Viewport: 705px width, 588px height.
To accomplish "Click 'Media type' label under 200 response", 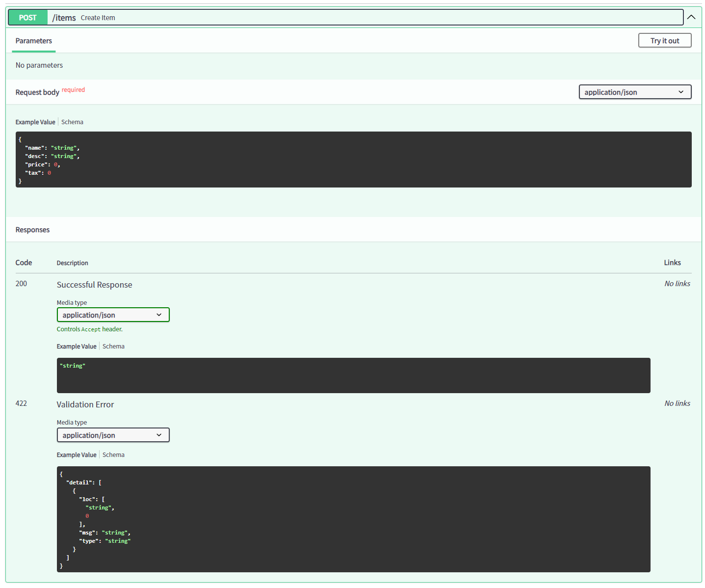I will click(x=72, y=303).
